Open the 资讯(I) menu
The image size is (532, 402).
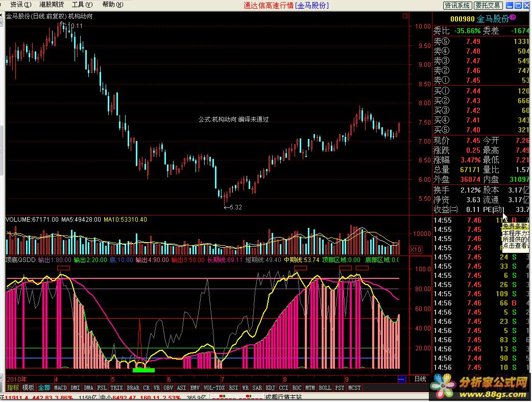21,5
